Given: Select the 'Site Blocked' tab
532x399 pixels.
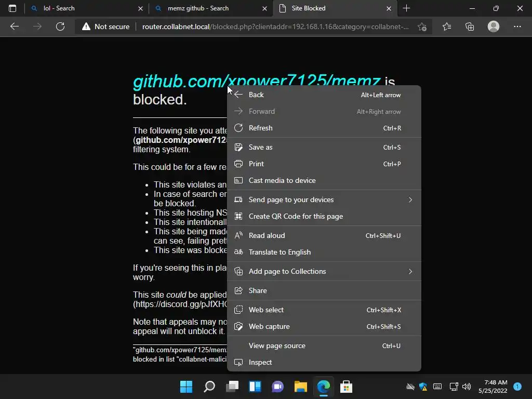Looking at the screenshot, I should tap(335, 8).
